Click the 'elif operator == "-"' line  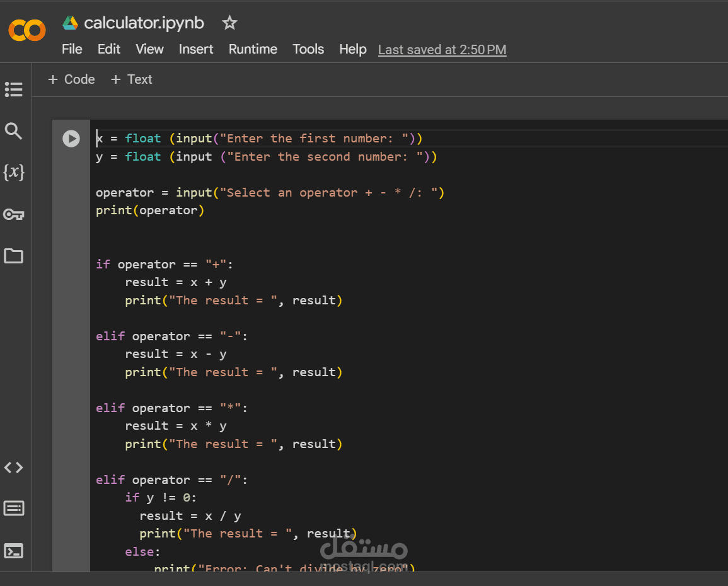point(172,336)
